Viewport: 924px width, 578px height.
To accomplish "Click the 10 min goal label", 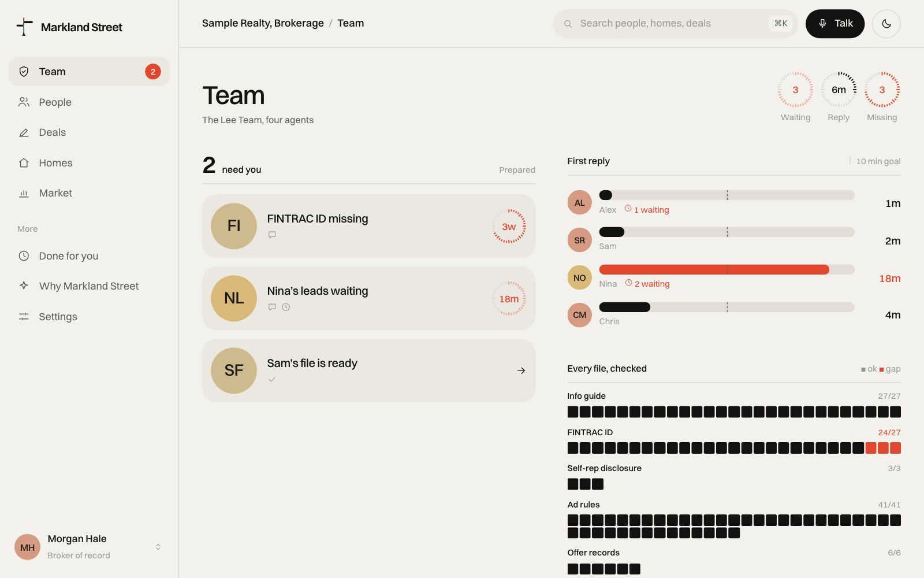I will coord(878,161).
